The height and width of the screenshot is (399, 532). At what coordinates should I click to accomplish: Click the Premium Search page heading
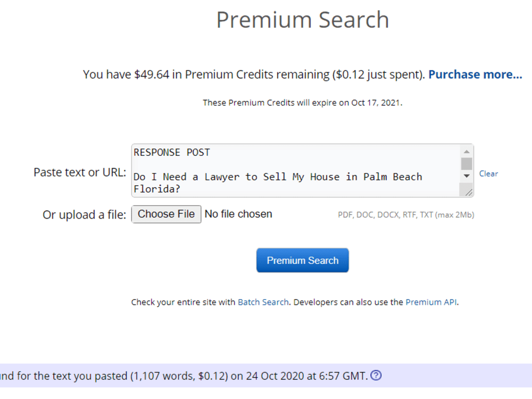[303, 20]
